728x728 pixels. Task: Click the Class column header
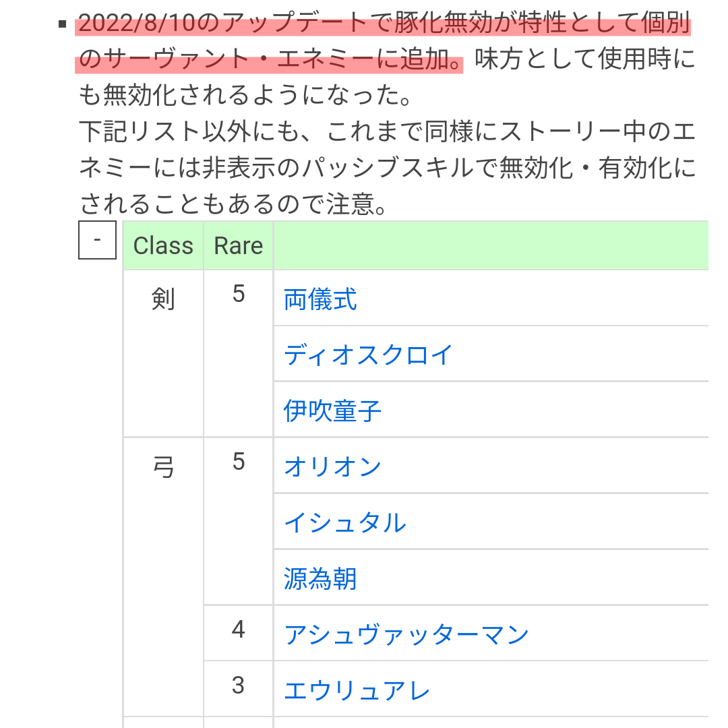coord(163,246)
